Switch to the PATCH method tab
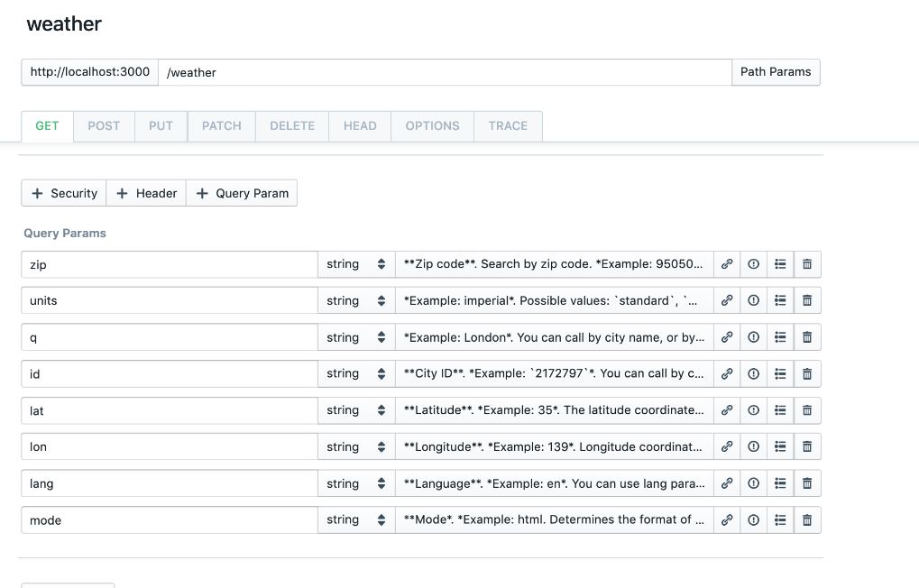919x588 pixels. (222, 126)
